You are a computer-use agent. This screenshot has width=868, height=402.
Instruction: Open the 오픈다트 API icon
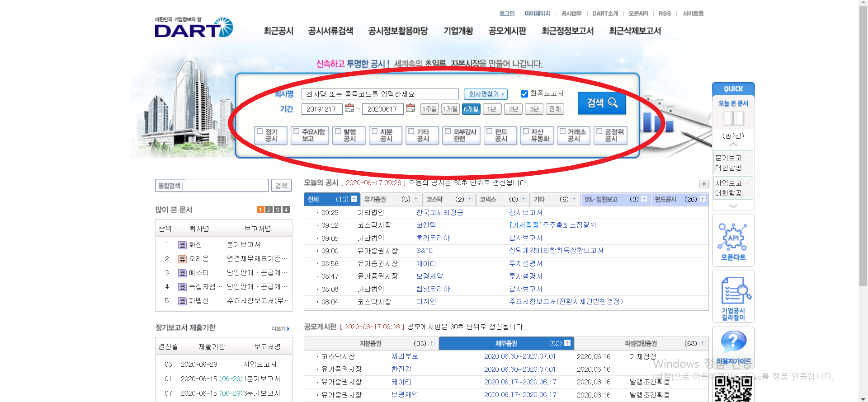(x=733, y=241)
